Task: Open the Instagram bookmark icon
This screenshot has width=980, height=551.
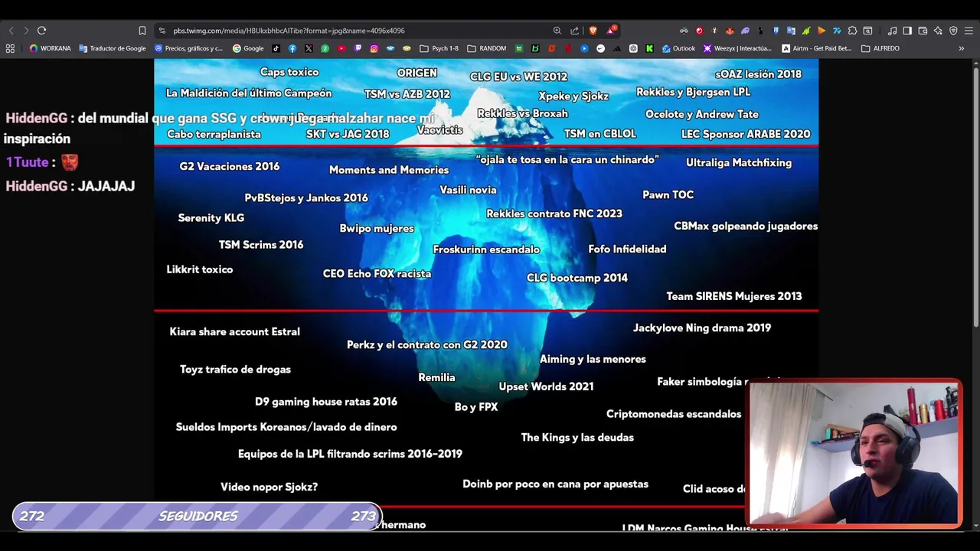Action: point(374,48)
